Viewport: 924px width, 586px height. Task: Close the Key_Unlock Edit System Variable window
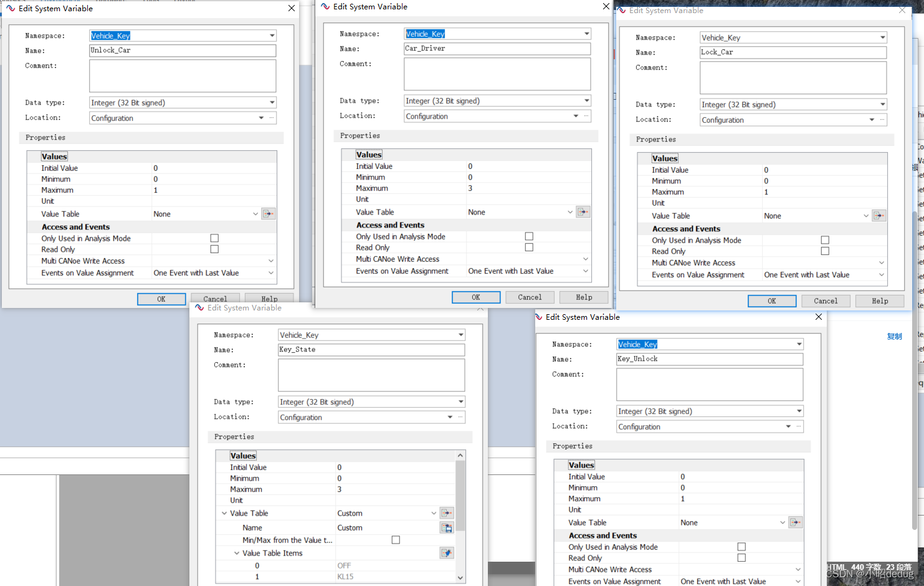(x=819, y=317)
